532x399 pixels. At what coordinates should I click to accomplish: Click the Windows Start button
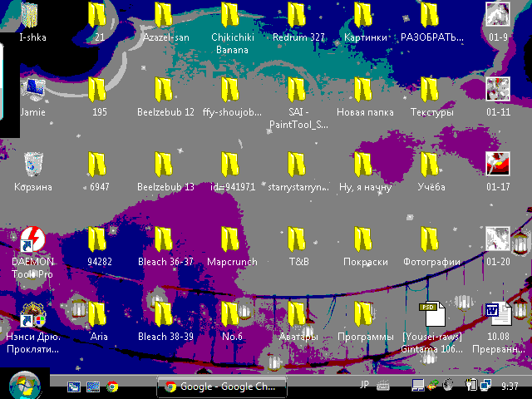coord(23,385)
